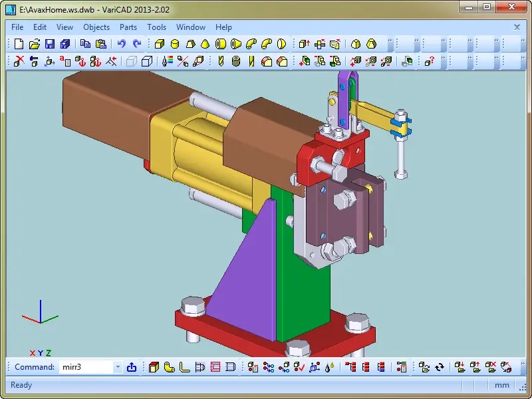
Task: Select the drill hole tool
Action: point(221,61)
